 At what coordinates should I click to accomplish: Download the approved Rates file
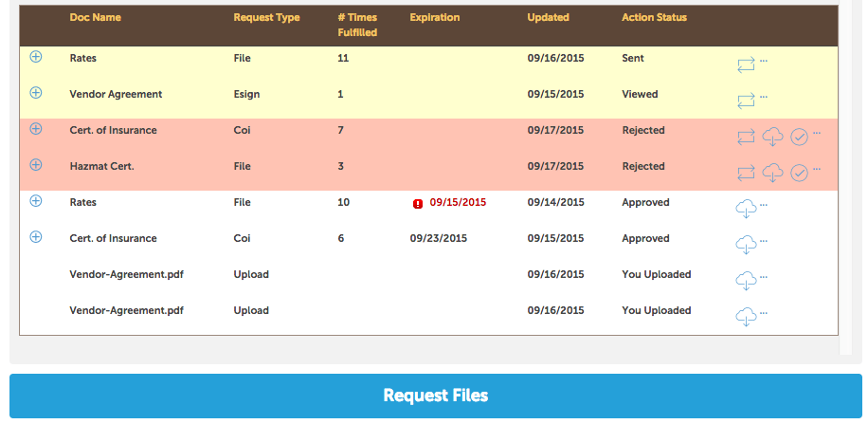[746, 209]
